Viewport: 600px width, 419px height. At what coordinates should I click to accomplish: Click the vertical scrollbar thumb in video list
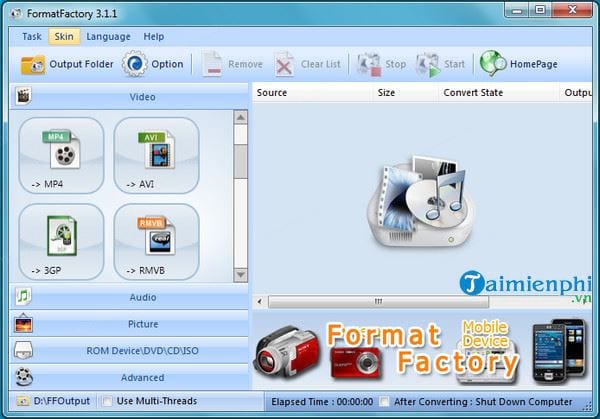240,161
